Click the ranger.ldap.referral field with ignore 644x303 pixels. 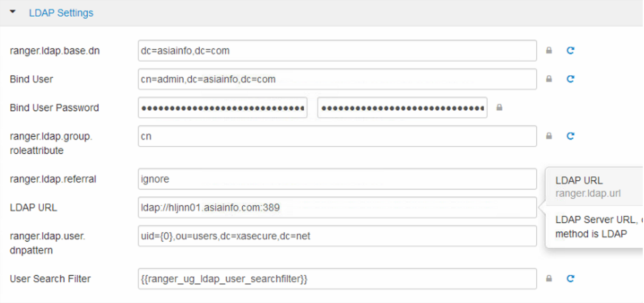point(337,179)
